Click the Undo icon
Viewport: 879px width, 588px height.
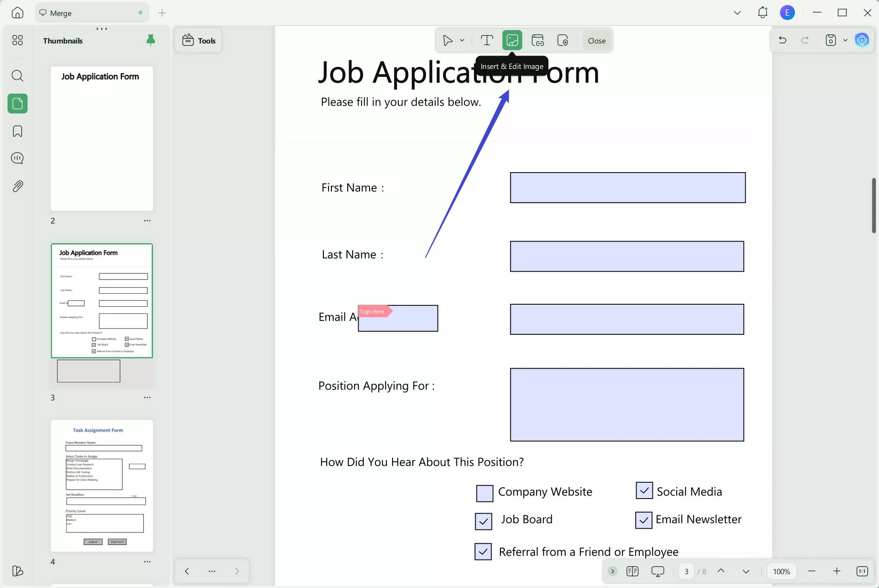782,40
